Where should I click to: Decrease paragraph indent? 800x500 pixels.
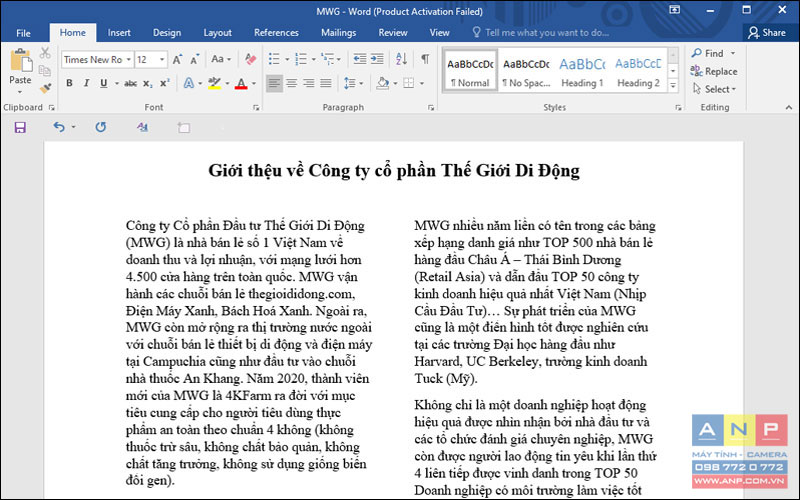(360, 59)
